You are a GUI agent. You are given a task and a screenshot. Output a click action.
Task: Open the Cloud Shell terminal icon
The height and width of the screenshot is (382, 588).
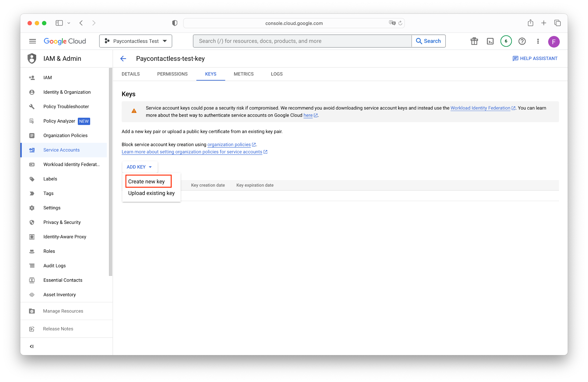pos(490,41)
